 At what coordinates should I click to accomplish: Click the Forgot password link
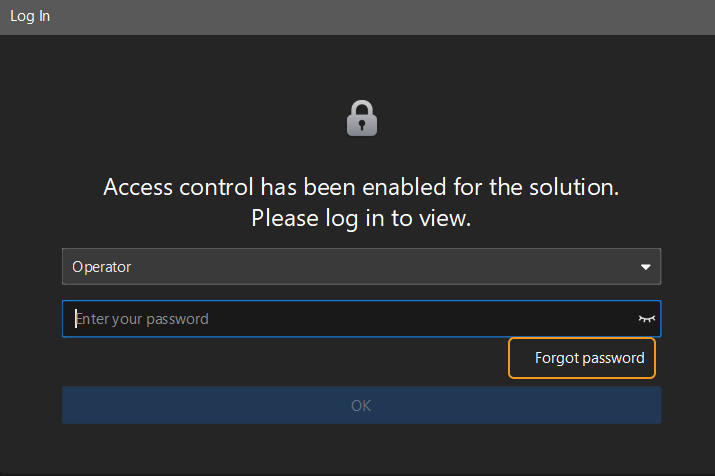[589, 358]
